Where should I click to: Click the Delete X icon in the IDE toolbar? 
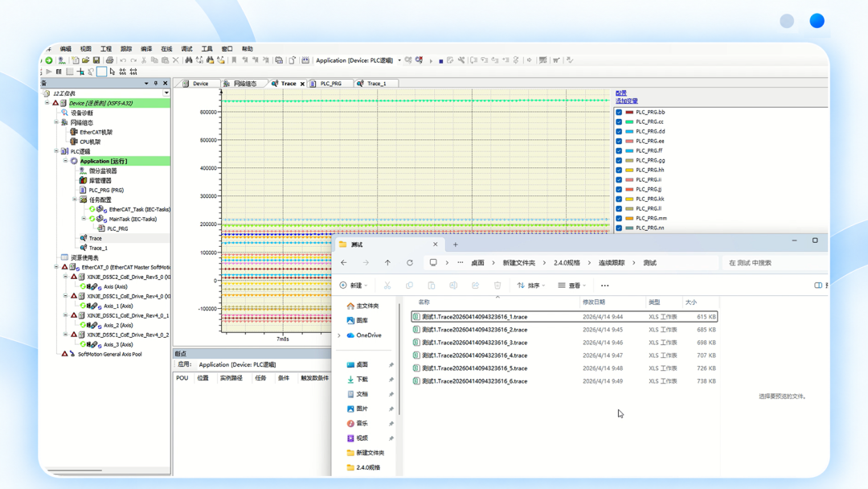point(175,60)
